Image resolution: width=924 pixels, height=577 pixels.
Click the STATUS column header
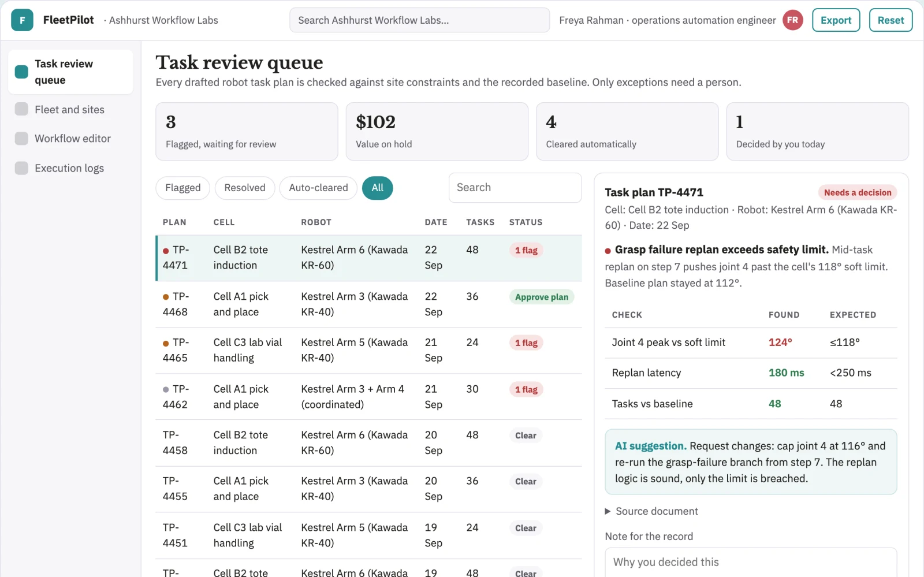[x=526, y=222]
